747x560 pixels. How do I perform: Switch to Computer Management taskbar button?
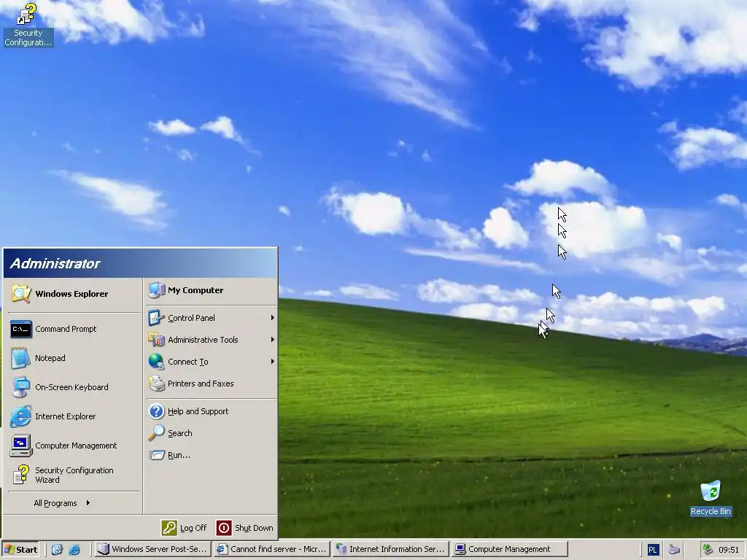point(509,550)
